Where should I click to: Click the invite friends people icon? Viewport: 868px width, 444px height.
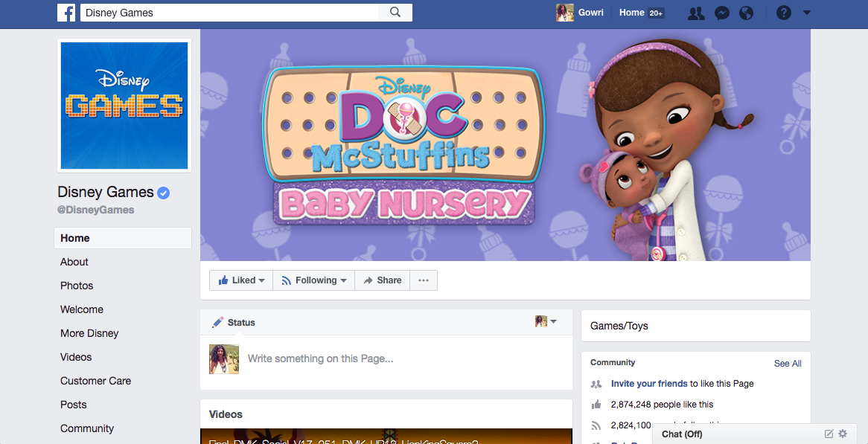click(x=596, y=384)
